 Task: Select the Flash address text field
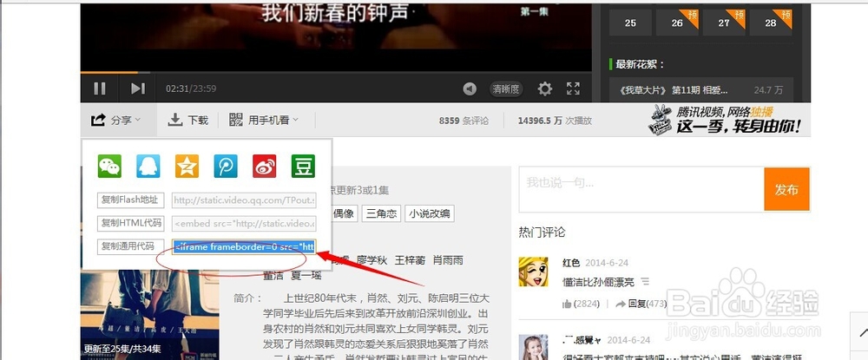pyautogui.click(x=244, y=200)
